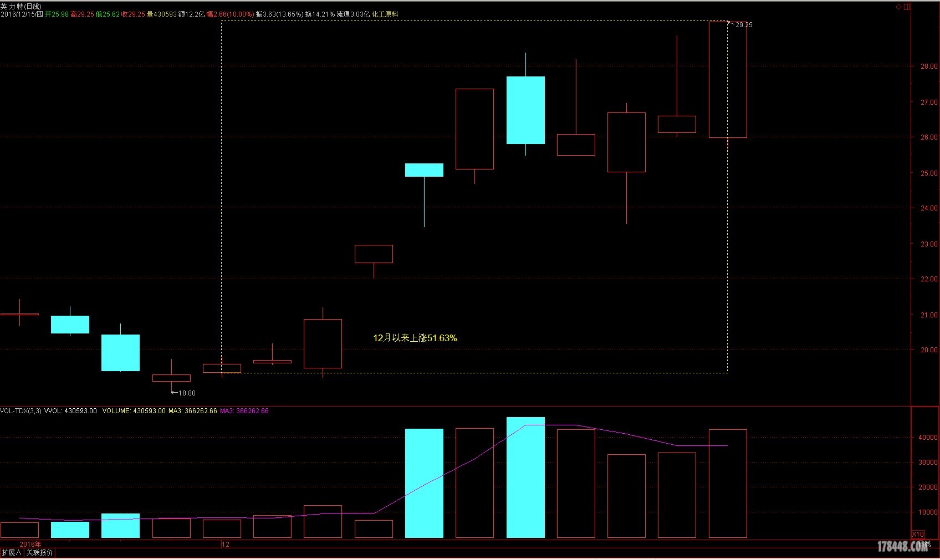Click the 18.80 low price marker

[187, 393]
